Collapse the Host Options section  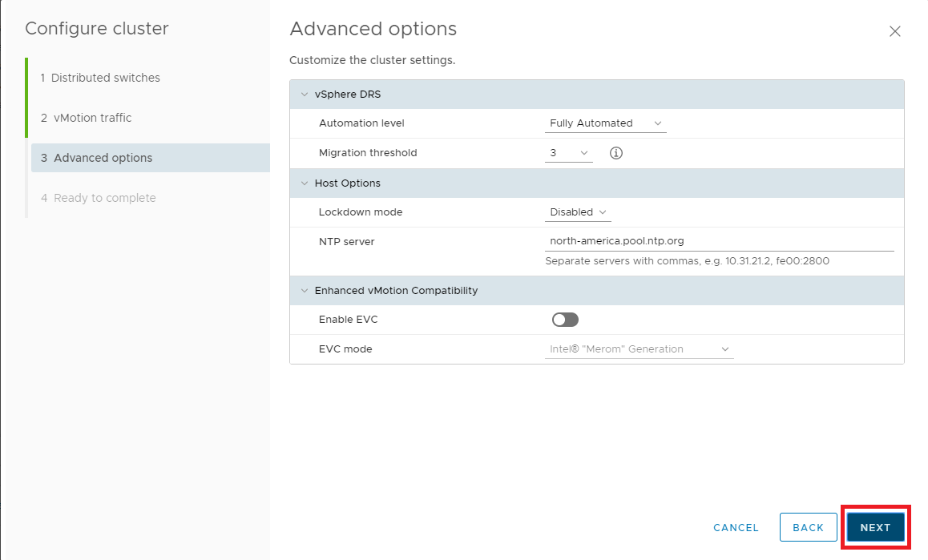305,183
